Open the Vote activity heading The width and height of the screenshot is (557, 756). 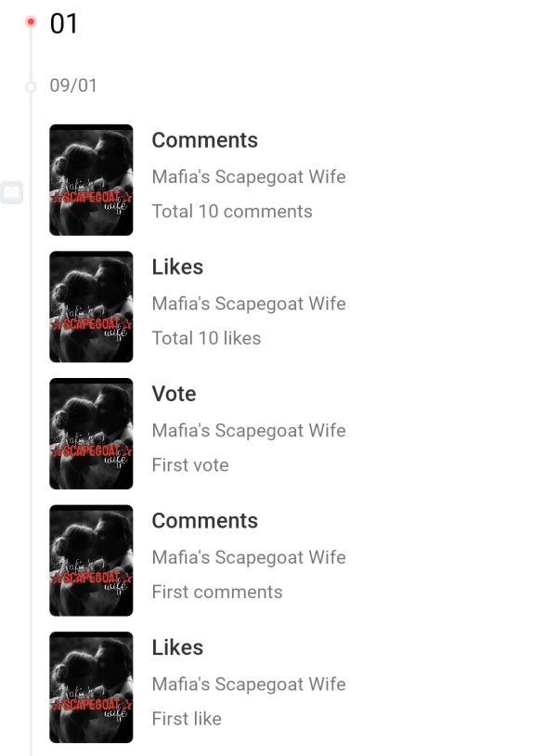[174, 394]
